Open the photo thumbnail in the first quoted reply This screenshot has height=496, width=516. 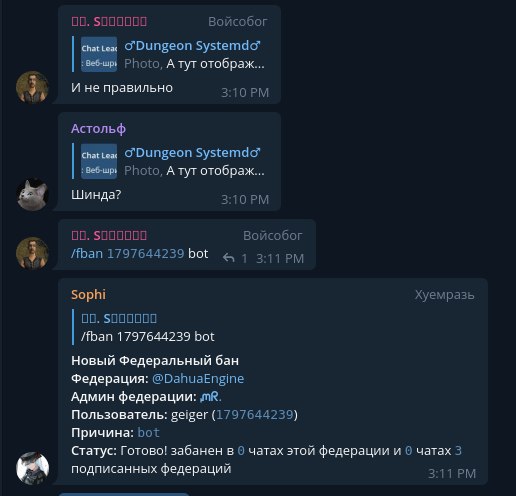pos(99,54)
